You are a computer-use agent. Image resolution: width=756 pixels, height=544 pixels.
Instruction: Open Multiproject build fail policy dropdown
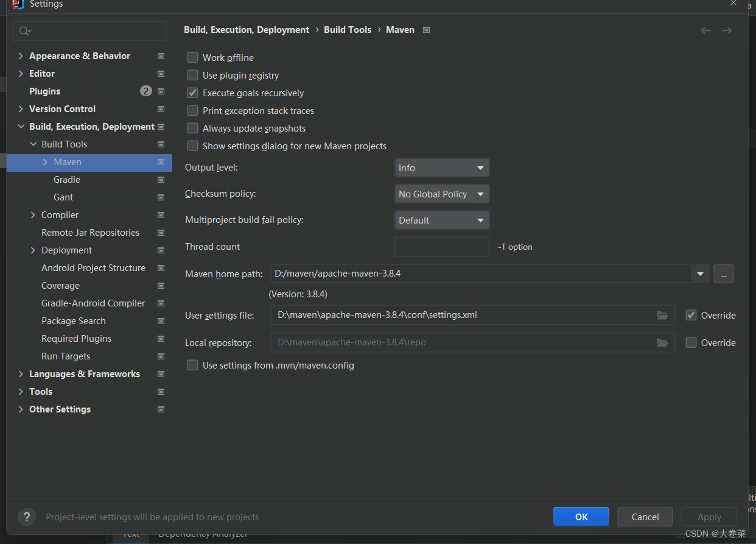pyautogui.click(x=442, y=220)
